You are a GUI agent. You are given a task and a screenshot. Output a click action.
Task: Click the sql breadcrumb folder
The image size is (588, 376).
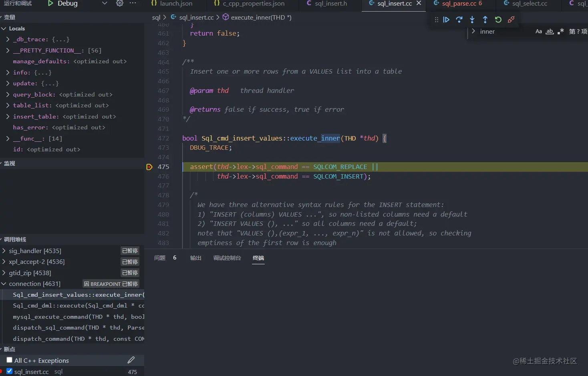click(156, 18)
